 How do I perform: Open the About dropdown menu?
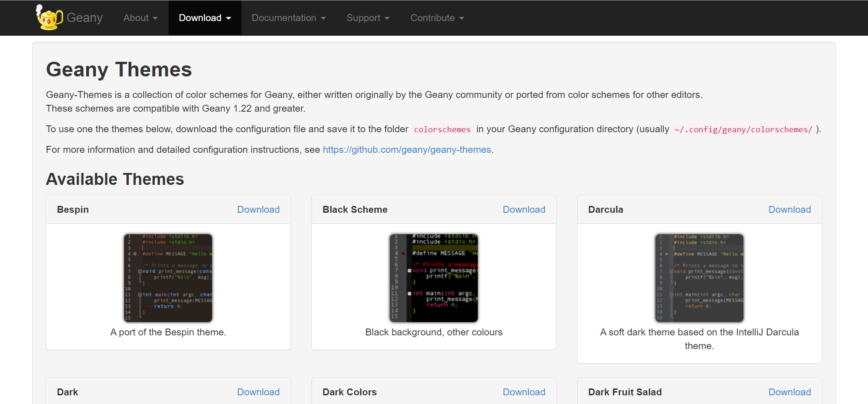[140, 18]
